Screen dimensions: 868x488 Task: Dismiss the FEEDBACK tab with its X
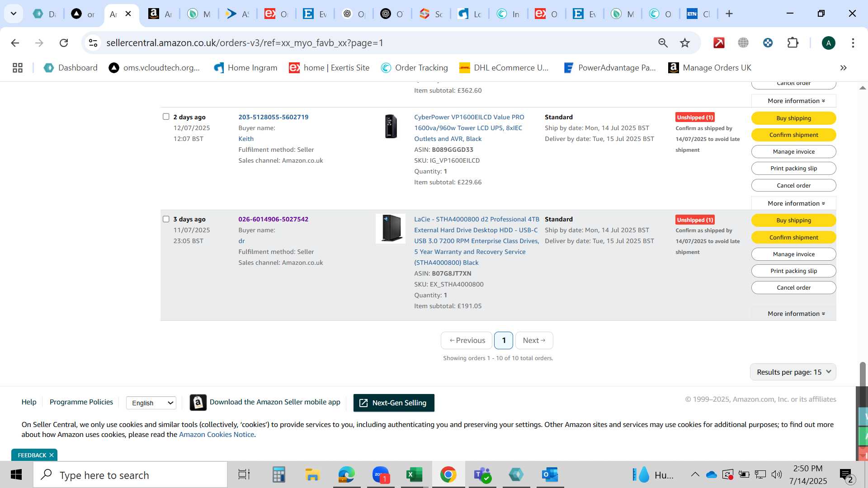[52, 455]
